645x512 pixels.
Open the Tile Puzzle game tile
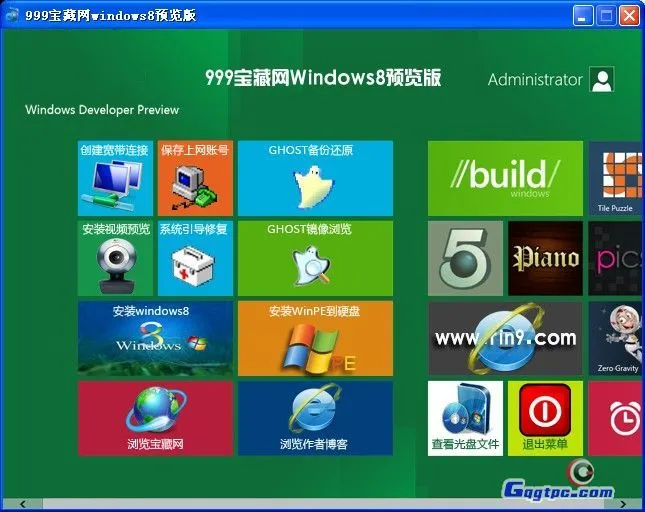point(615,178)
